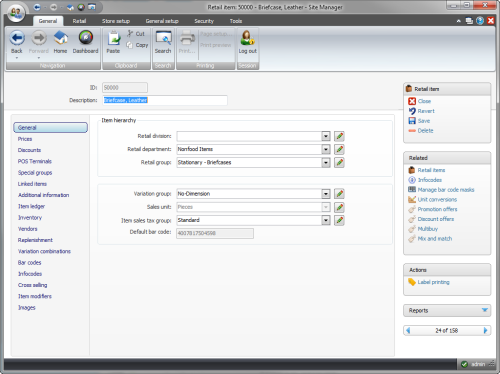Click the Paste clipboard icon
The image size is (500, 374).
click(113, 38)
